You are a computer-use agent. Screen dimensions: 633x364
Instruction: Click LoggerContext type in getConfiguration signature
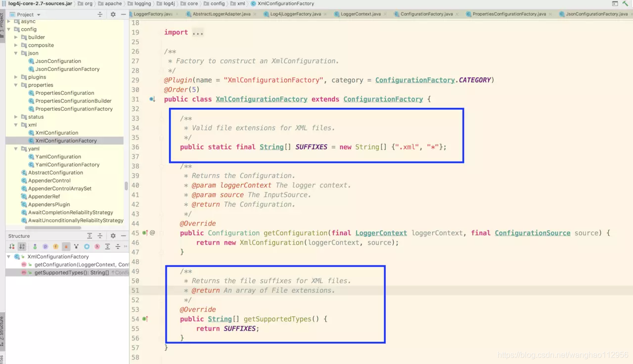click(x=381, y=233)
